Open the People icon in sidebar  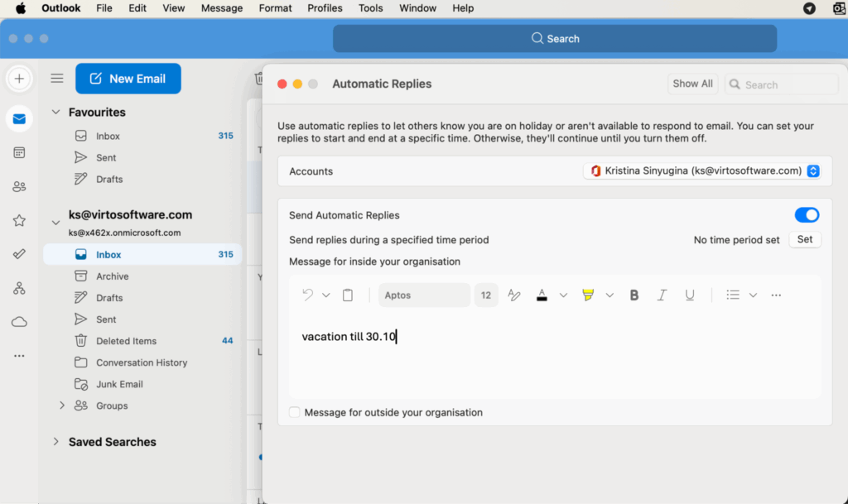[x=18, y=186]
